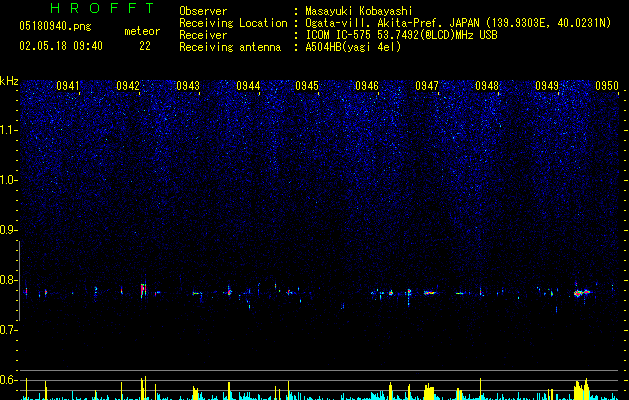Click the Receiving antenna field label
This screenshot has height=400, width=629.
click(x=230, y=47)
